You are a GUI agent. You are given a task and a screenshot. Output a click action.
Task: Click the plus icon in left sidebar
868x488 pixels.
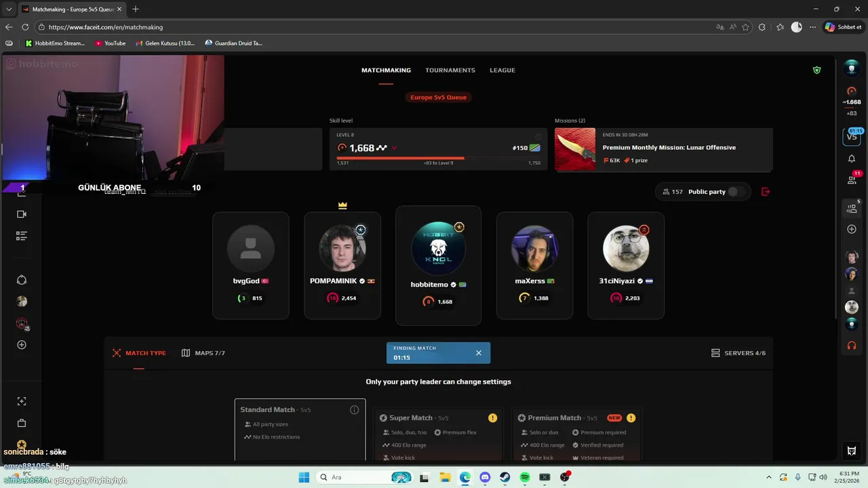[x=22, y=345]
